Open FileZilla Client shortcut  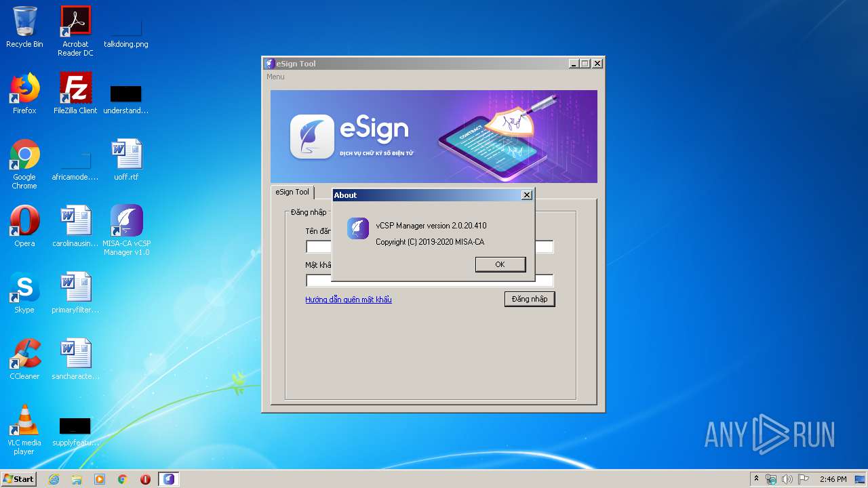click(75, 94)
